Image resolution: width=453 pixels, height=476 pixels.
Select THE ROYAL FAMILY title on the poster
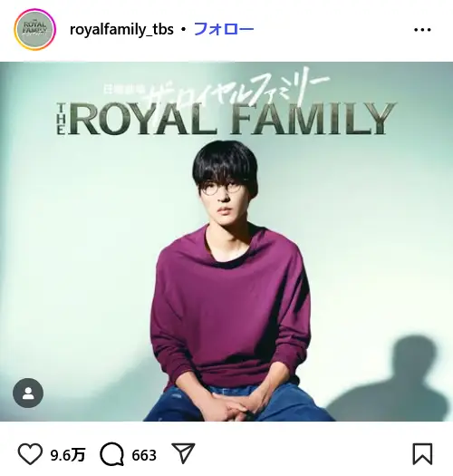(226, 119)
